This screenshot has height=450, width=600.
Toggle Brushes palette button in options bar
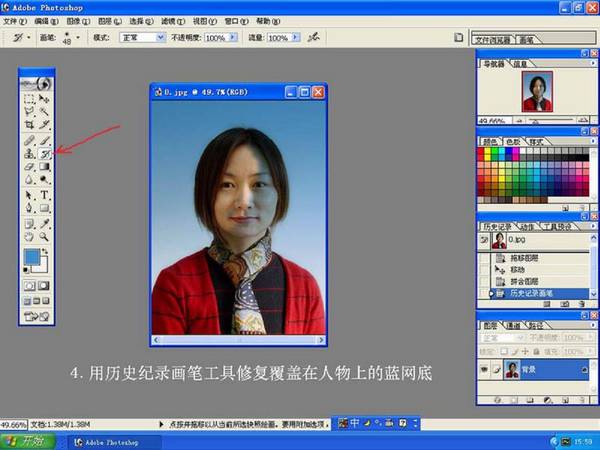tap(458, 37)
